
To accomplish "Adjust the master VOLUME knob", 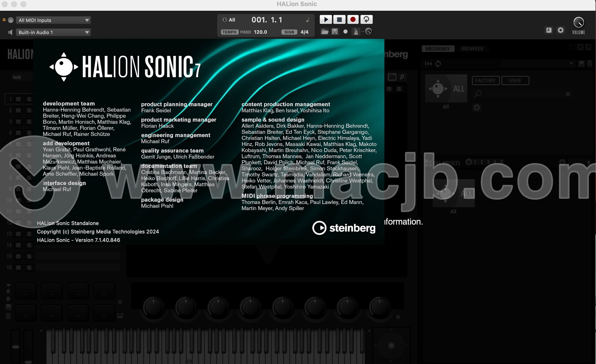I will pyautogui.click(x=579, y=22).
